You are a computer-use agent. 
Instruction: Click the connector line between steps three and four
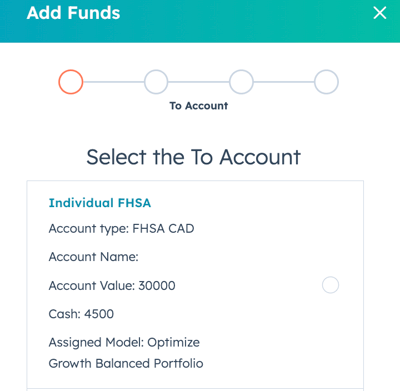(x=284, y=82)
